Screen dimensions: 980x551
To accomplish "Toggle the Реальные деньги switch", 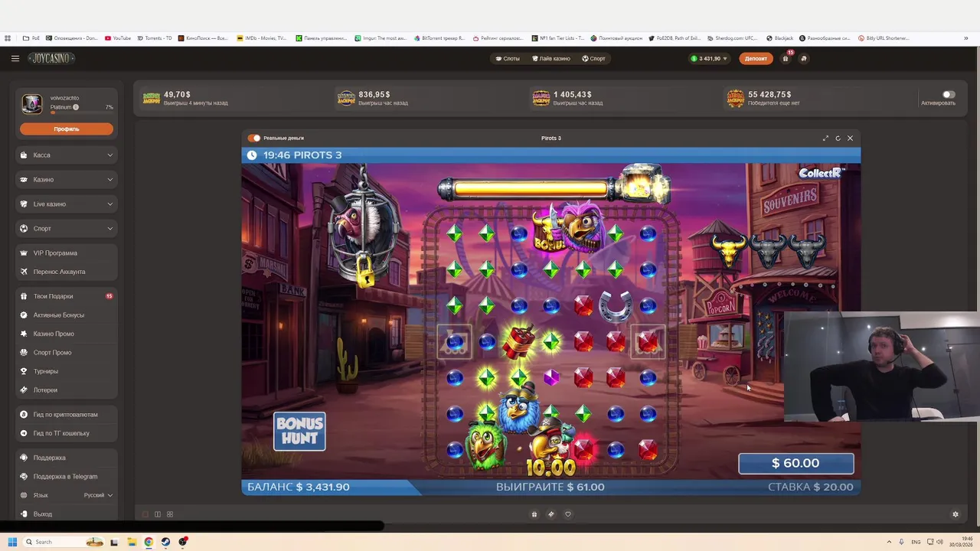I will tap(254, 138).
